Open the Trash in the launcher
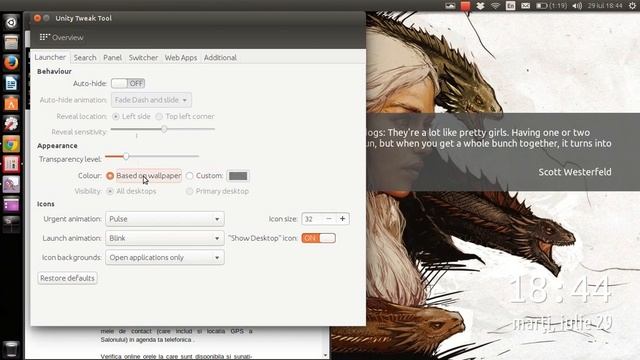The width and height of the screenshot is (640, 360). click(x=11, y=349)
